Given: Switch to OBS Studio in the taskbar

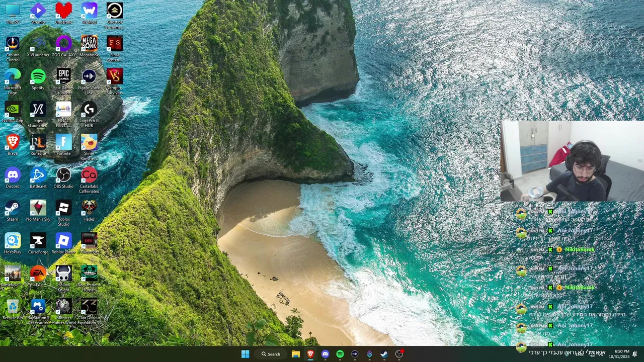Looking at the screenshot, I should 399,354.
